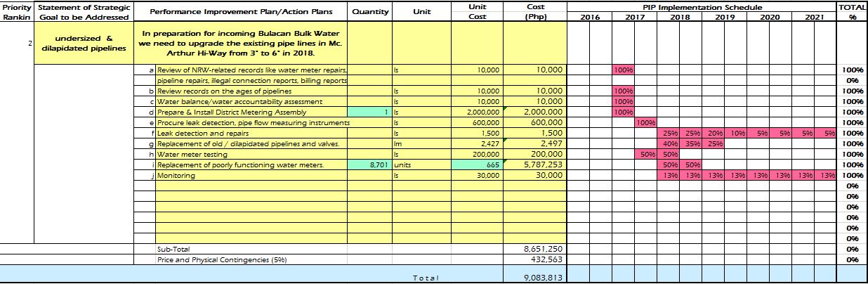Select the cost cell showing 5,787,253
Screen dimensions: 868x284
pyautogui.click(x=534, y=165)
